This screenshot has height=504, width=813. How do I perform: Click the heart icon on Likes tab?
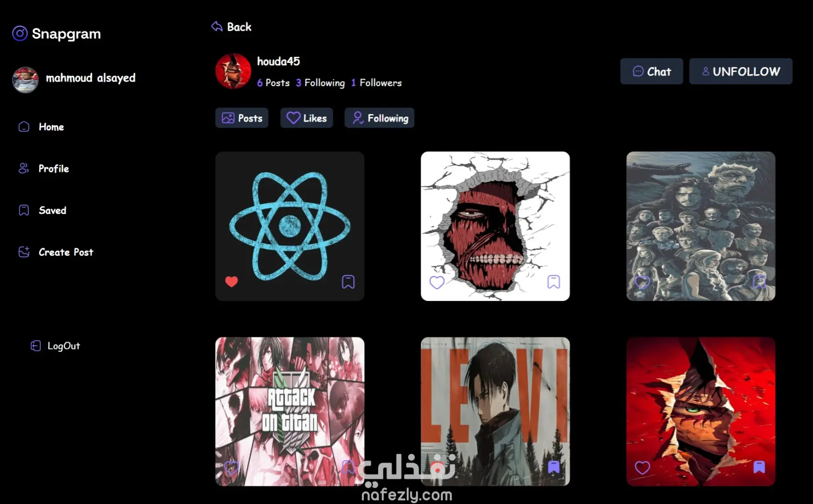[x=293, y=118]
